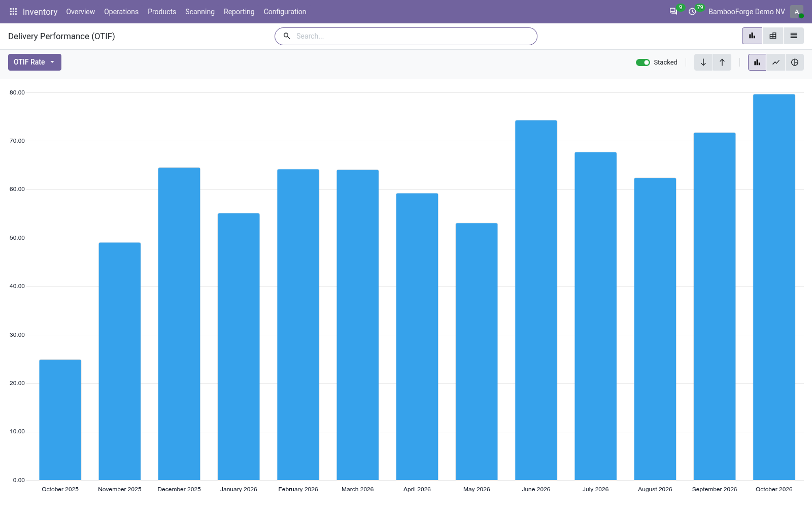Image resolution: width=812 pixels, height=508 pixels.
Task: Open the BambooForge Demo NV company switcher
Action: [x=747, y=12]
